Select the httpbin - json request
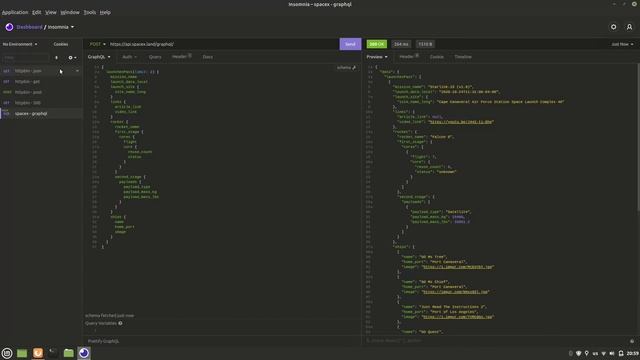Screen dimensions: 640x360 point(41,71)
